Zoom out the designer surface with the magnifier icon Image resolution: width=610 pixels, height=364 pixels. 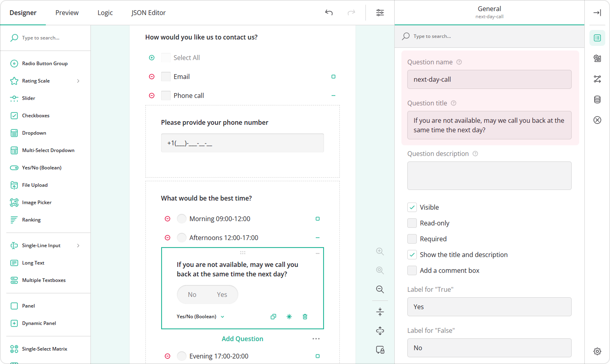tap(380, 289)
